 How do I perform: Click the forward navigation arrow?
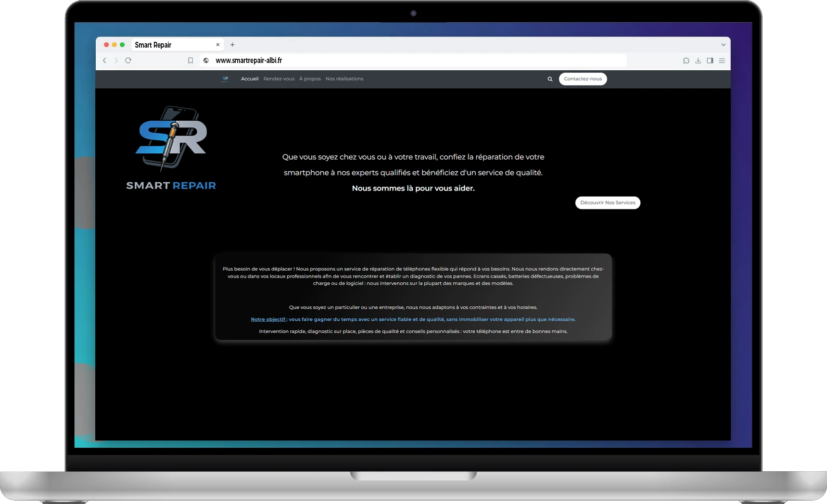[x=116, y=61]
